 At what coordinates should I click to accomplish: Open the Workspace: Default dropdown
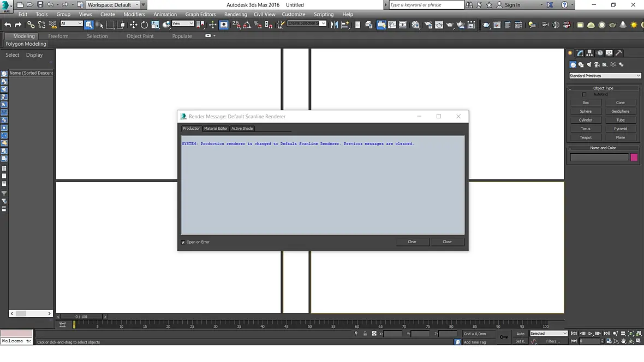click(x=113, y=5)
